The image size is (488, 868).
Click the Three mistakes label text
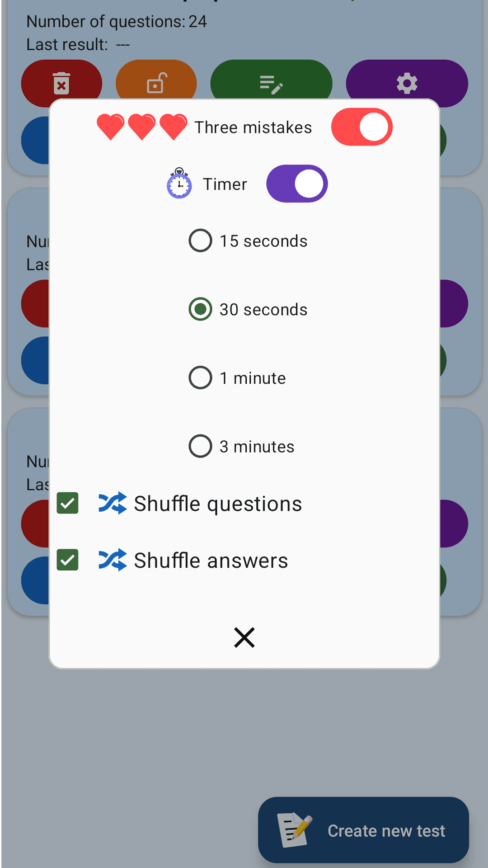(253, 127)
